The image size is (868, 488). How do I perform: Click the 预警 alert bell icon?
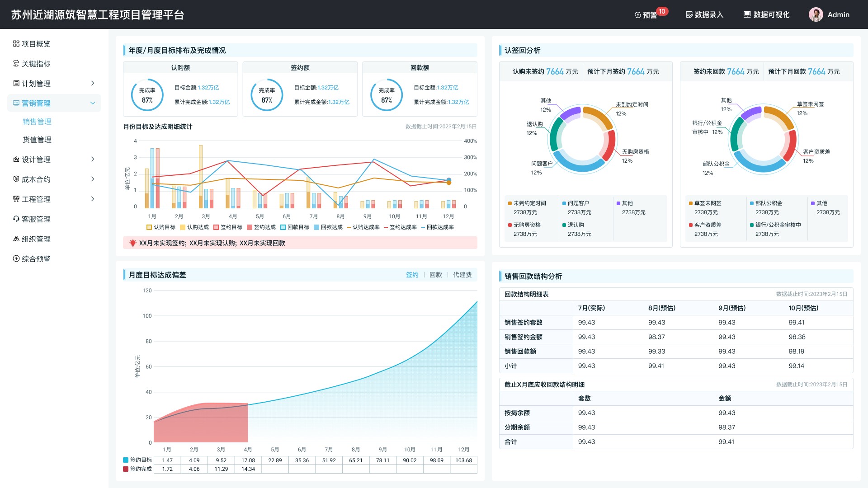tap(637, 15)
